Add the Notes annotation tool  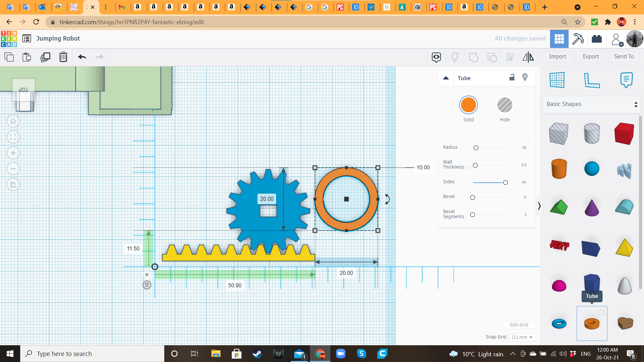626,80
